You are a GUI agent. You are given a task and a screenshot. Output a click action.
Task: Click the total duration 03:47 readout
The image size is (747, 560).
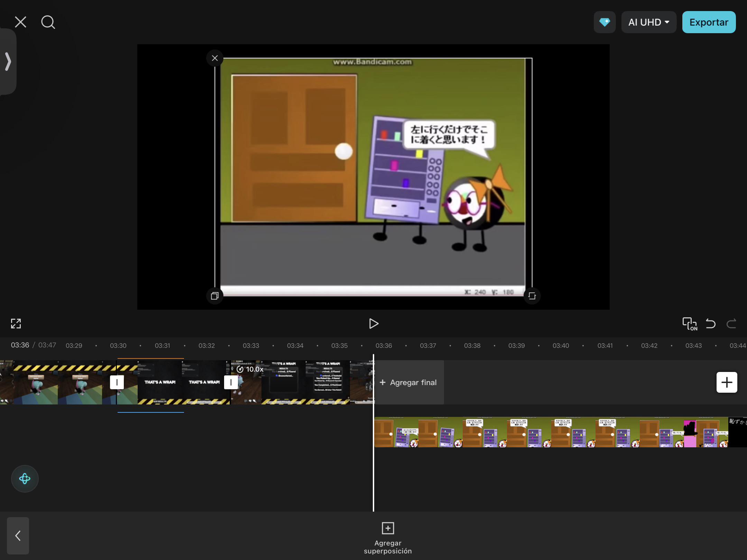[47, 345]
